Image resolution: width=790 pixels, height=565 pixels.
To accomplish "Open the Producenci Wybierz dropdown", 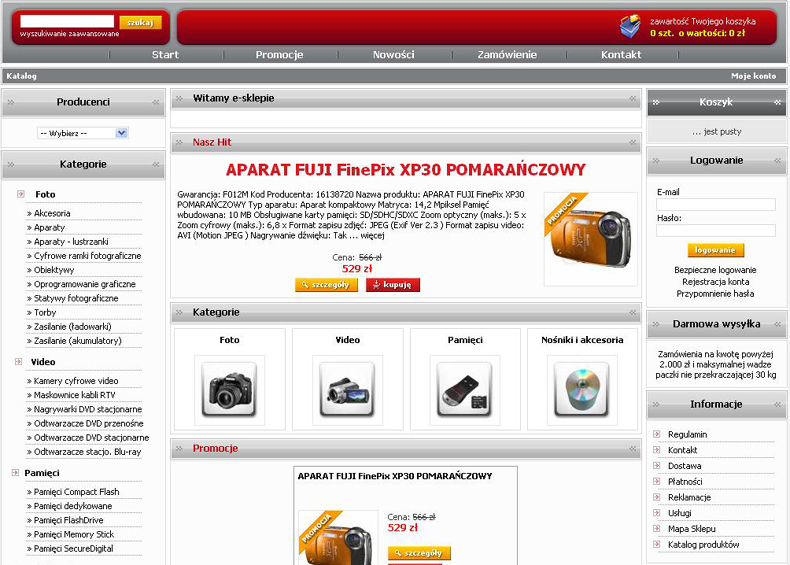I will tap(83, 133).
